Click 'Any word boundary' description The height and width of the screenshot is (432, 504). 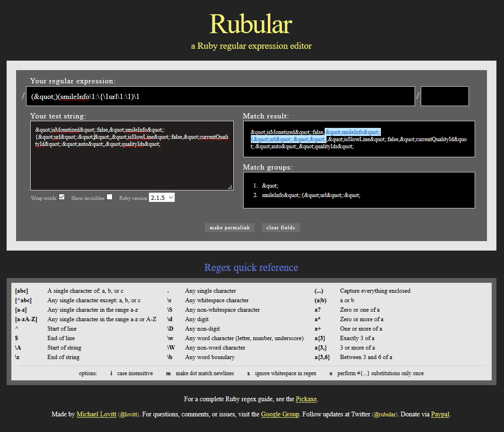pyautogui.click(x=210, y=357)
